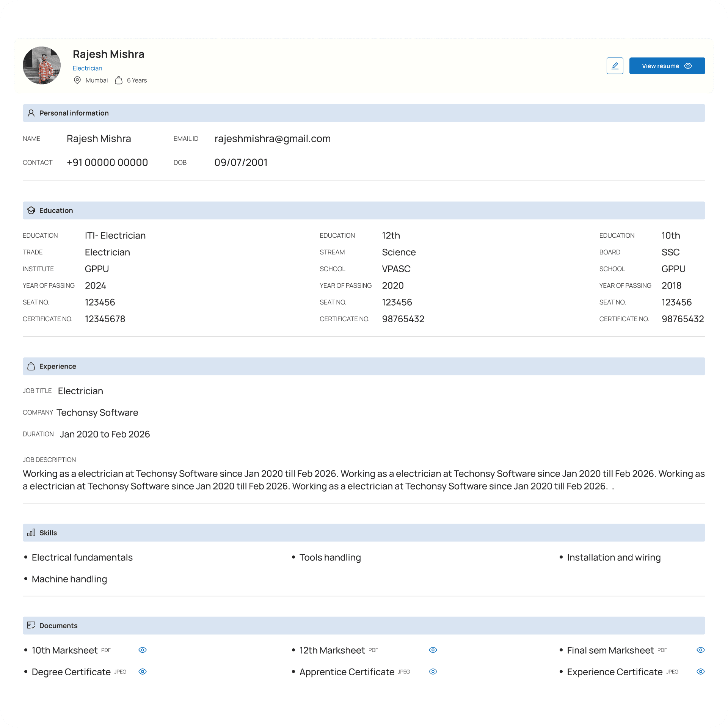The width and height of the screenshot is (728, 728).
Task: Preview the Degree Certificate with its eye icon
Action: click(143, 672)
